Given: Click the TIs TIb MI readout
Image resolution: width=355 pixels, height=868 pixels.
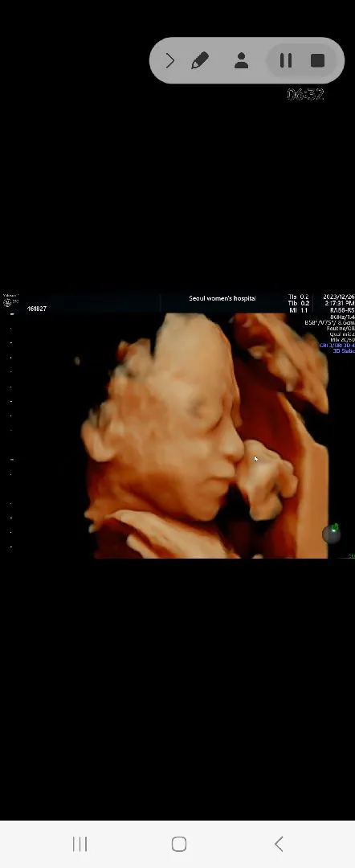Looking at the screenshot, I should [x=299, y=303].
